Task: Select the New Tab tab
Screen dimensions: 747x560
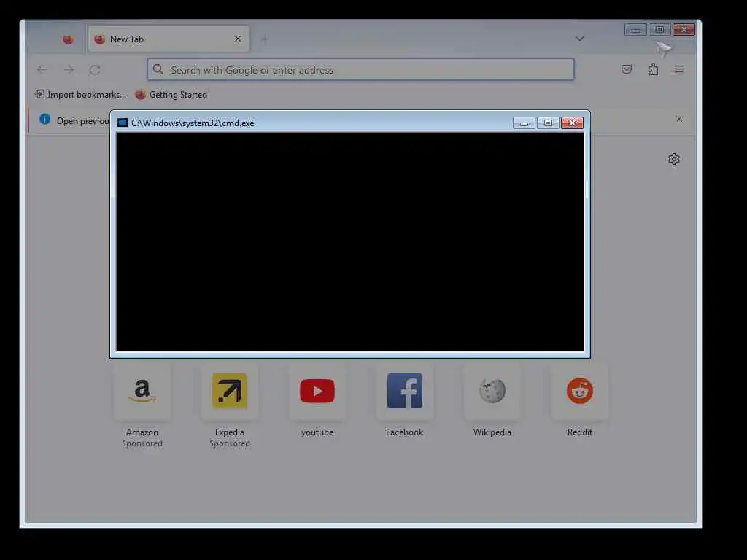Action: [x=169, y=39]
